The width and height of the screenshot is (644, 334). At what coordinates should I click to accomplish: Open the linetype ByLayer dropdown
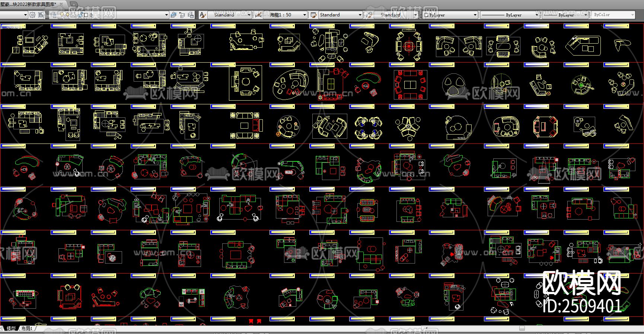pyautogui.click(x=510, y=15)
